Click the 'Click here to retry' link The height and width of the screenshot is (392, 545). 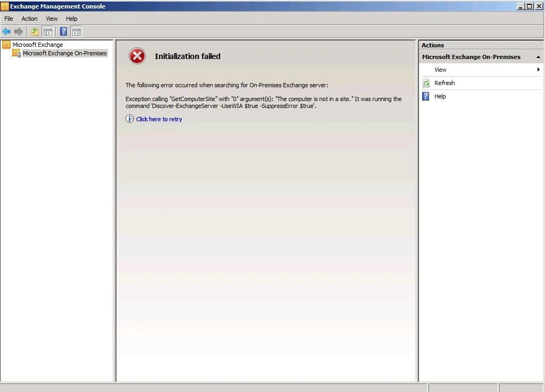point(159,119)
